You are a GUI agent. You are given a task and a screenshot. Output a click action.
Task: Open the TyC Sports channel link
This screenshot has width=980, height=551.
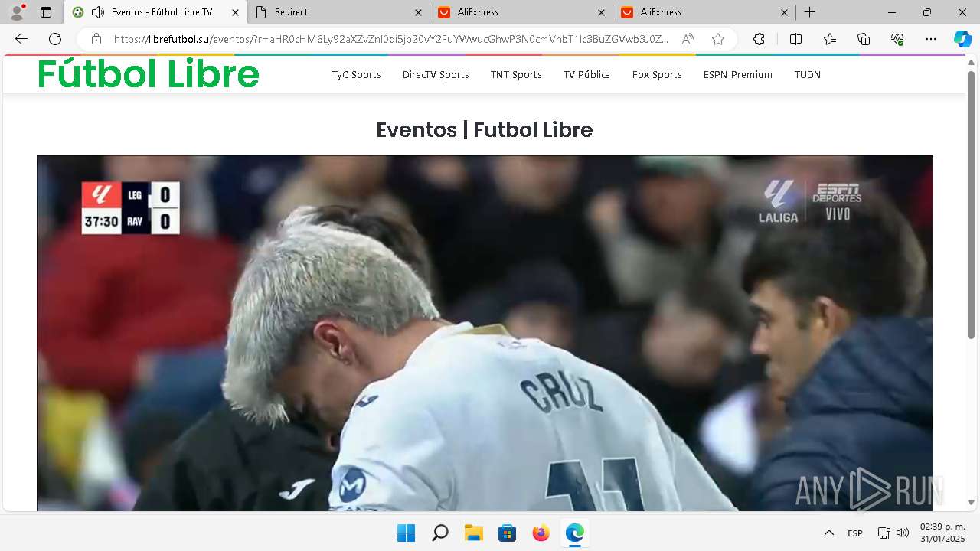[x=356, y=74]
